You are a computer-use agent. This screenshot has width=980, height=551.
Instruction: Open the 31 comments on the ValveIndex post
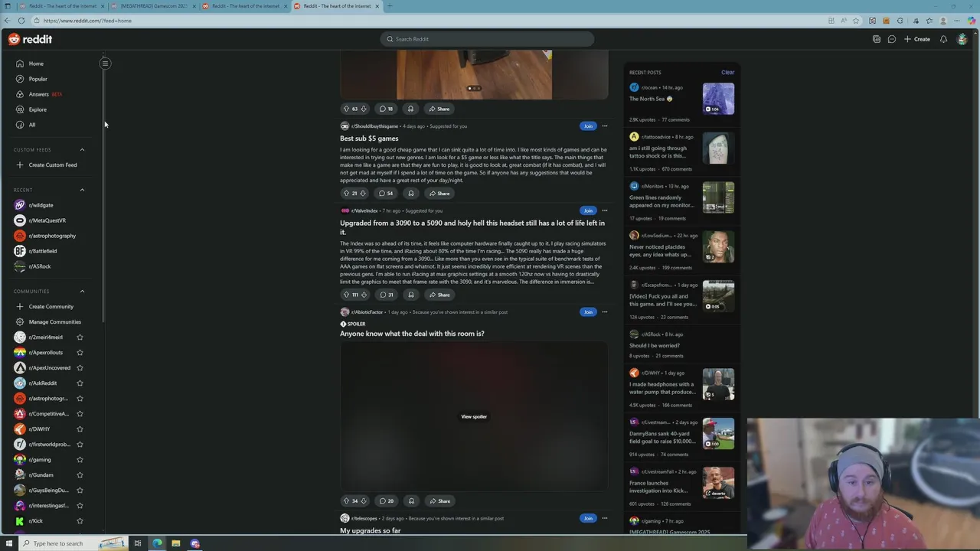tap(386, 295)
